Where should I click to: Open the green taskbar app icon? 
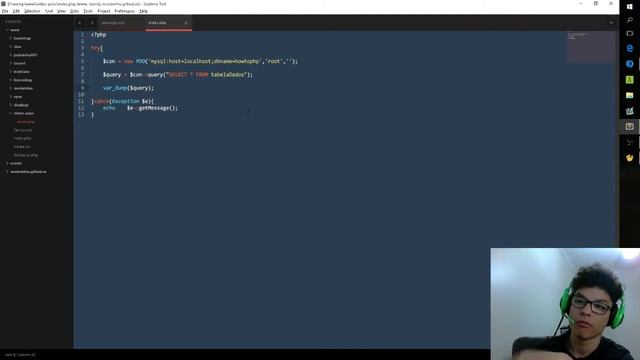pyautogui.click(x=629, y=80)
